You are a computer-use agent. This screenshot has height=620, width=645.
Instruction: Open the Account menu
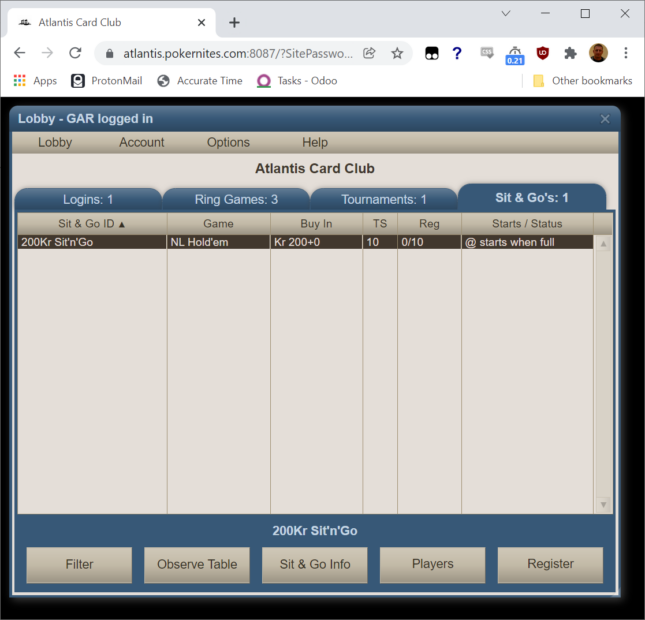(x=142, y=143)
